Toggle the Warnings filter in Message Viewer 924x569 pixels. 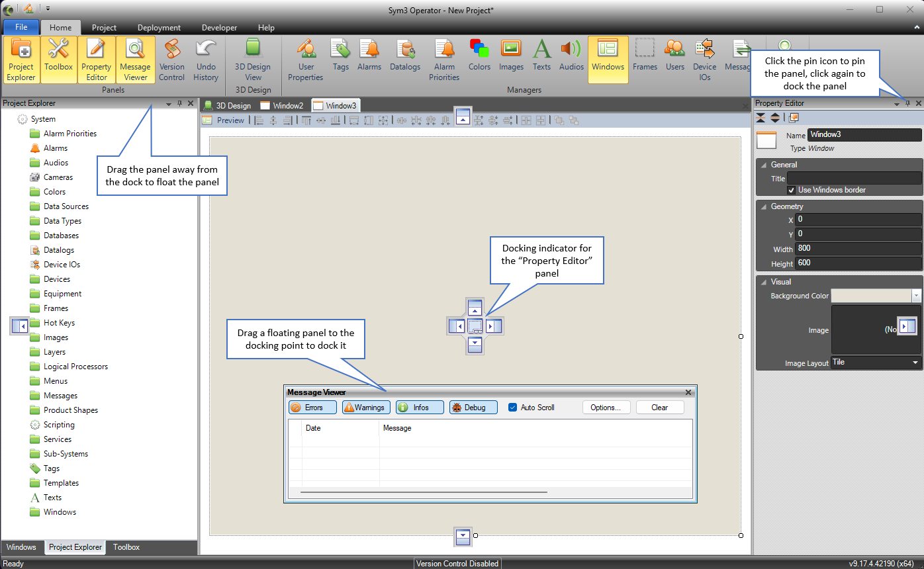(x=366, y=408)
